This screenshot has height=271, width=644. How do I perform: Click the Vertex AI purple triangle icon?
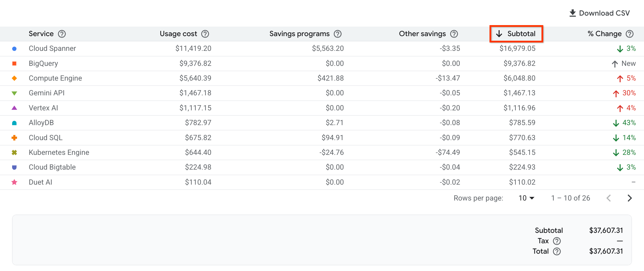pyautogui.click(x=14, y=108)
